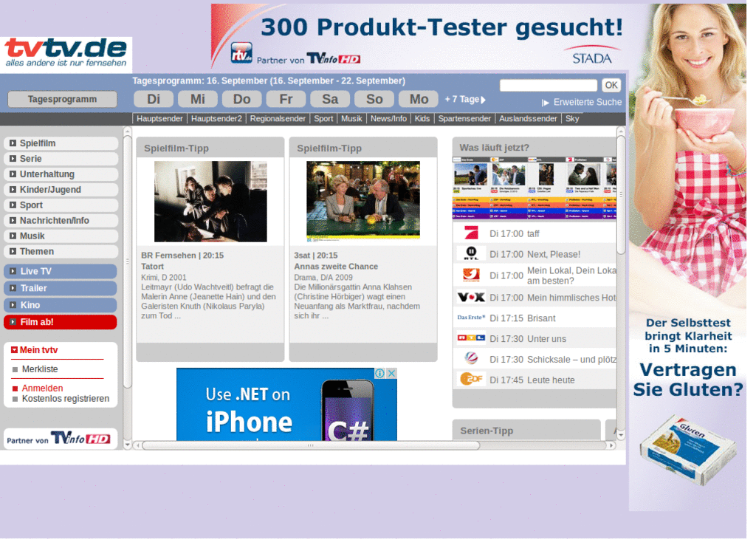Viewport: 756px width, 548px height.
Task: Click the ZDF channel logo
Action: click(x=470, y=379)
